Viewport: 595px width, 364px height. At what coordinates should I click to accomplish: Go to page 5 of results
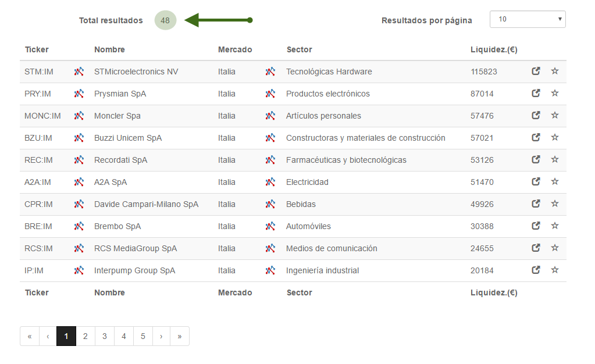pyautogui.click(x=143, y=336)
